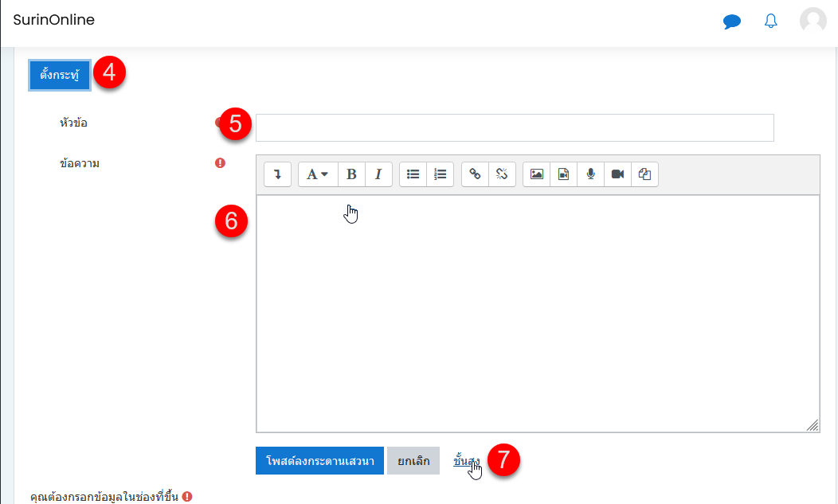Show notifications via the bell icon
This screenshot has height=504, width=838.
click(770, 21)
